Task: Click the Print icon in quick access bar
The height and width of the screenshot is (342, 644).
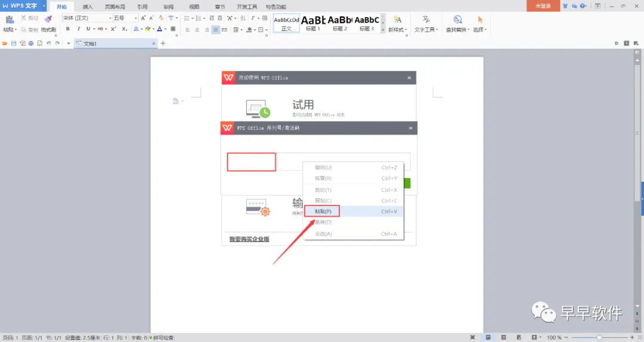Action: pos(31,43)
